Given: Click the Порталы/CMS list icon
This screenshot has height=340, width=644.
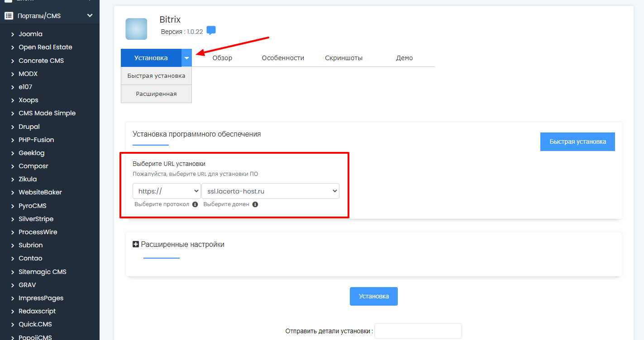Looking at the screenshot, I should point(9,16).
